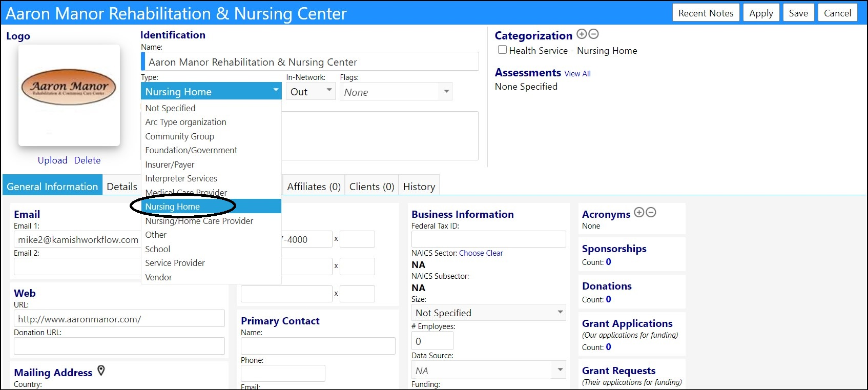Screen dimensions: 868x390
Task: Remove a Categorization with the minus icon
Action: click(593, 34)
